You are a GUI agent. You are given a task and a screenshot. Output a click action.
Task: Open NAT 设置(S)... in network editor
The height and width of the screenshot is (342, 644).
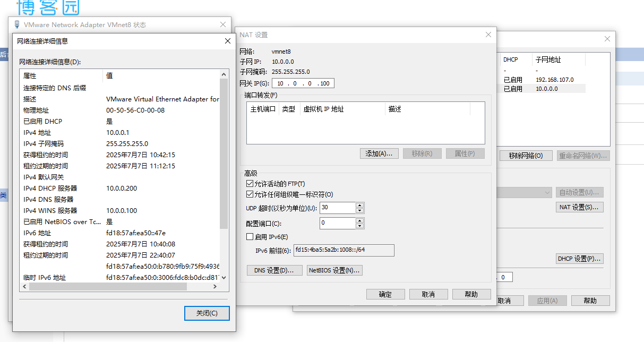click(x=580, y=207)
